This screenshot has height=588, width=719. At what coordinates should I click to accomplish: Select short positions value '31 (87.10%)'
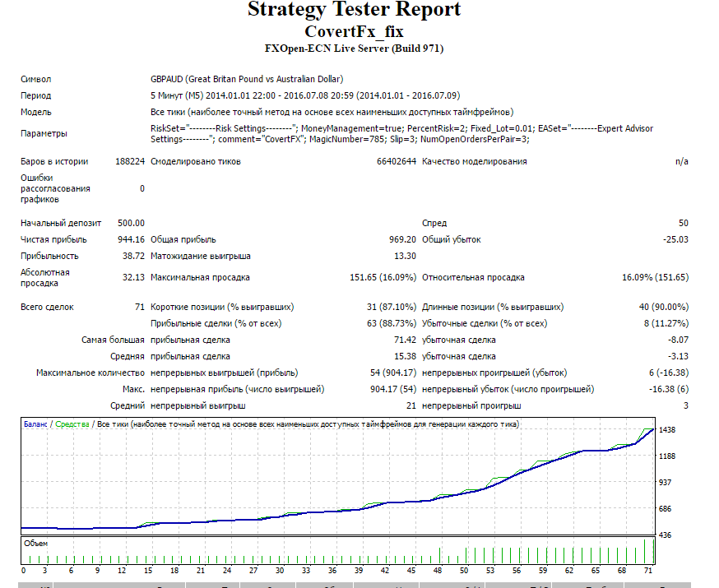(x=391, y=307)
